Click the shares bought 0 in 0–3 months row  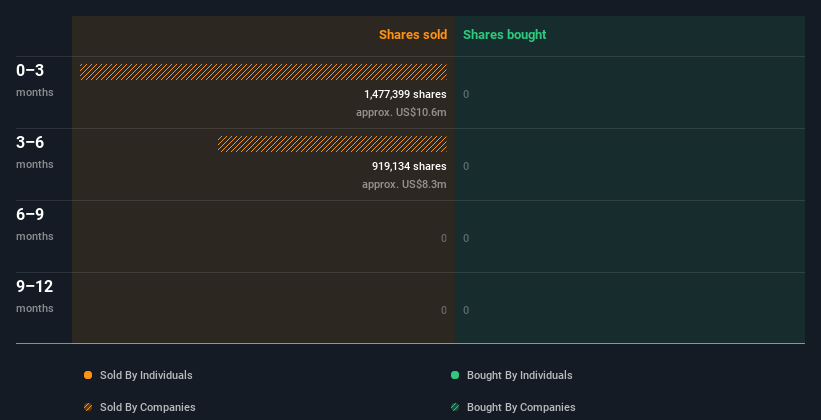pos(466,94)
